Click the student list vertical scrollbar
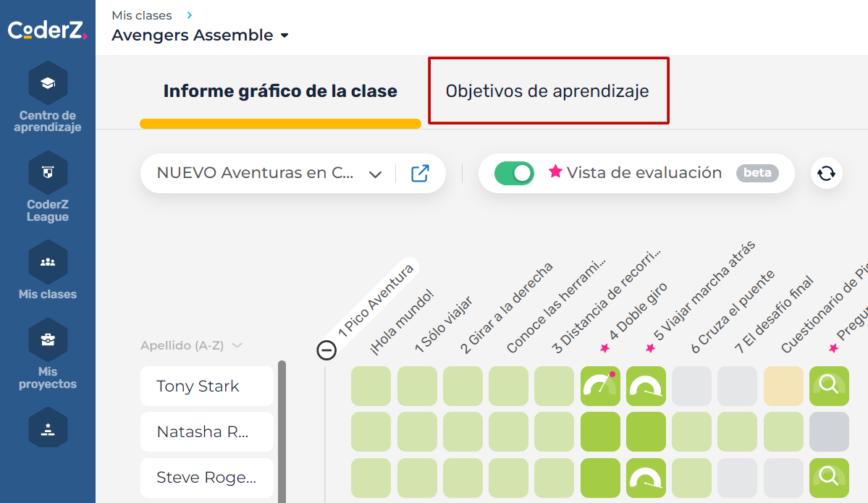This screenshot has height=503, width=868. tap(282, 434)
